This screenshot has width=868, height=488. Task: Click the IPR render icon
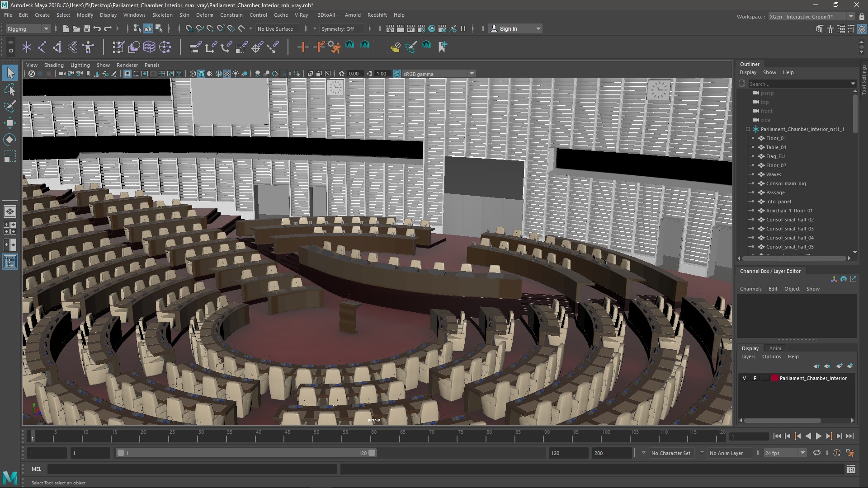[x=410, y=28]
